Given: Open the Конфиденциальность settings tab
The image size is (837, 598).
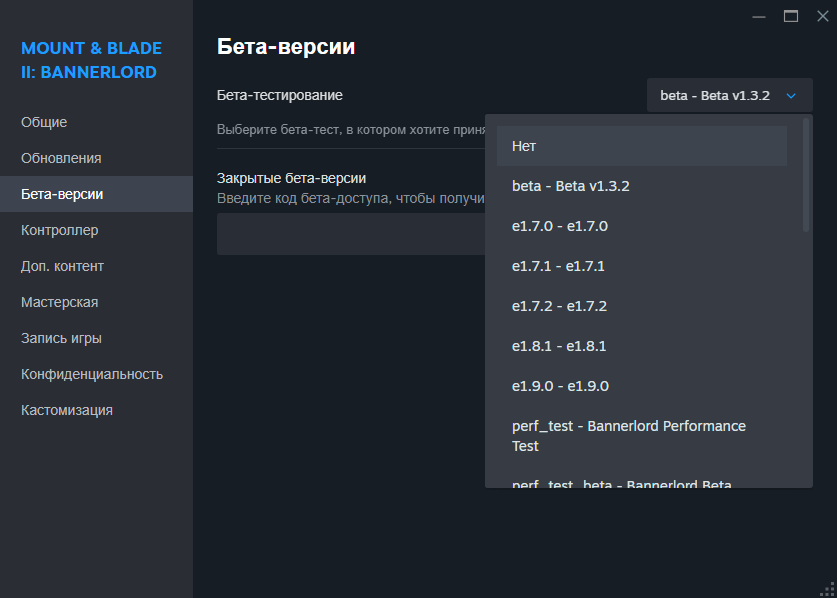Looking at the screenshot, I should tap(96, 374).
